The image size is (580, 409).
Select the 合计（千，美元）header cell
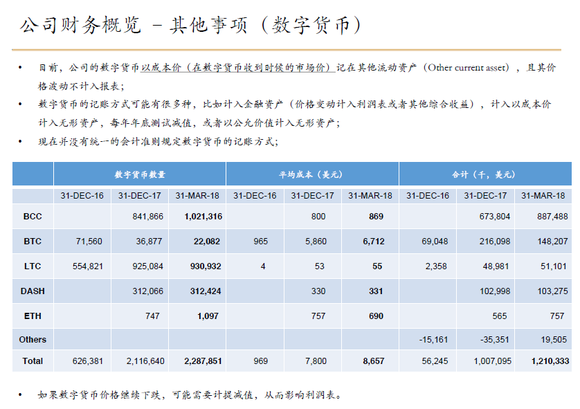pos(485,174)
